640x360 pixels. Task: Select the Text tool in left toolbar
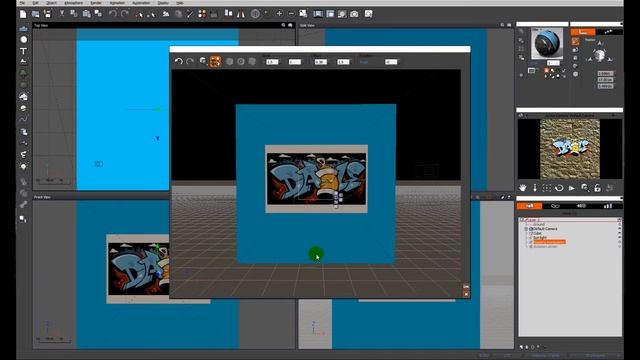[x=24, y=51]
